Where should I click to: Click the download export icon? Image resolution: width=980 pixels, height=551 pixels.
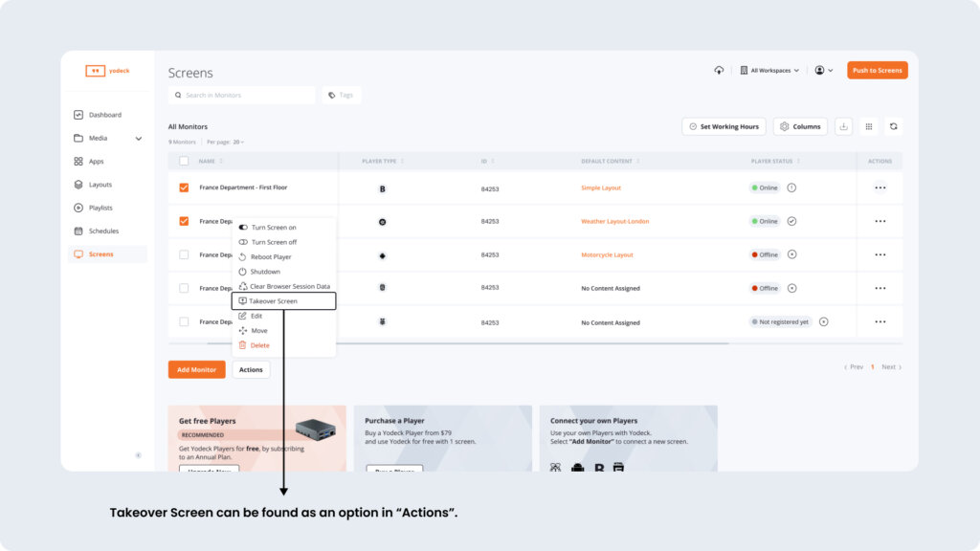tap(843, 126)
